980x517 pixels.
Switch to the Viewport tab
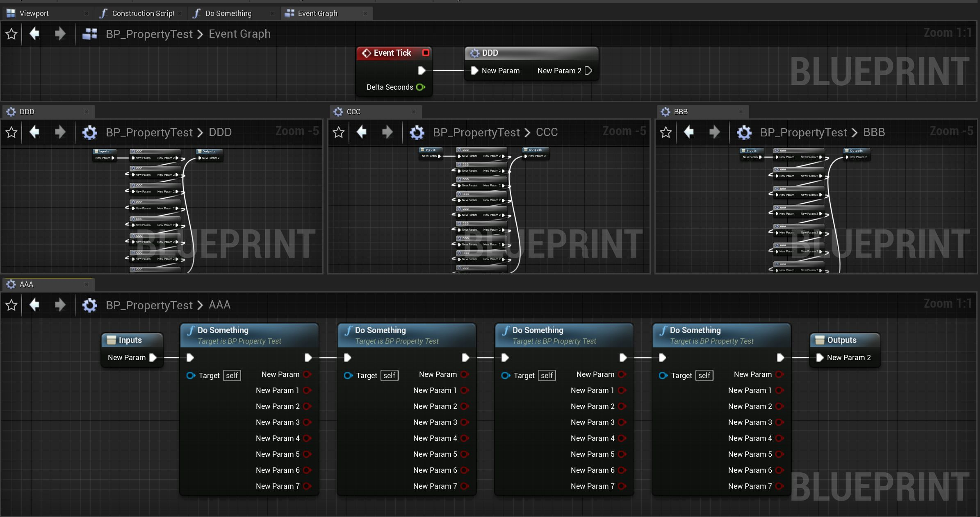pos(34,13)
